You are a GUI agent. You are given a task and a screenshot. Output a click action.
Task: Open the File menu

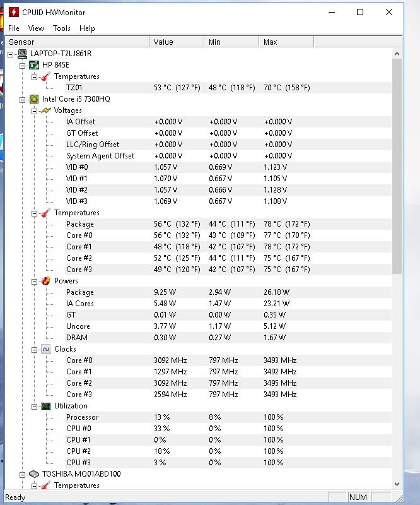pos(14,28)
